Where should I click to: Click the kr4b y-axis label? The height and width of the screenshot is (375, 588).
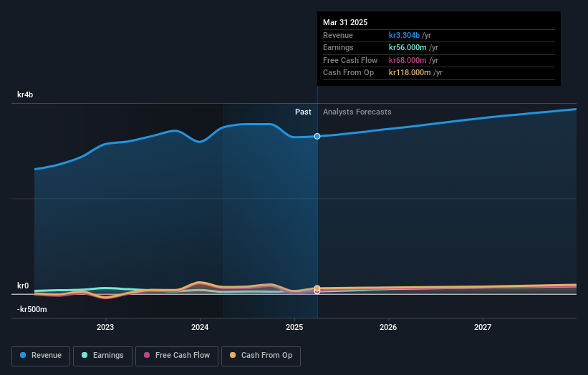tap(25, 94)
